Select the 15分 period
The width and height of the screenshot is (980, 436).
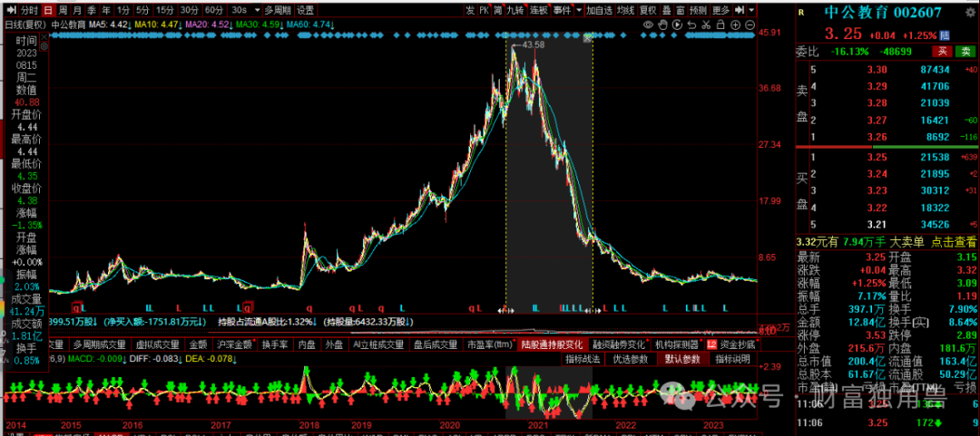click(165, 10)
